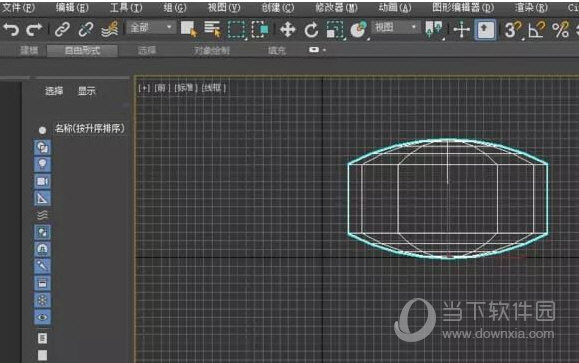Screen dimensions: 579x363
Task: Switch to the 自由形式 ribbon tab
Action: pos(82,51)
